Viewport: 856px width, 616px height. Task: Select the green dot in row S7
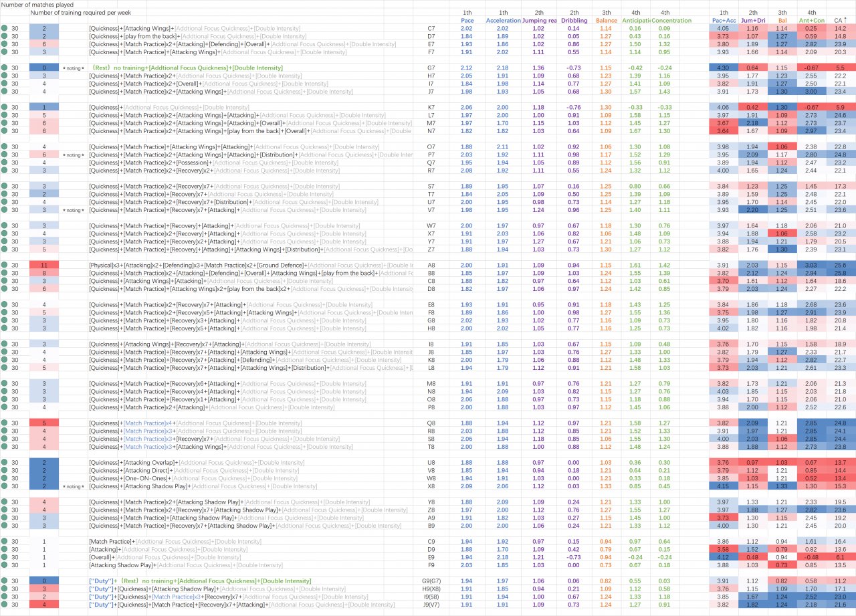click(x=4, y=187)
